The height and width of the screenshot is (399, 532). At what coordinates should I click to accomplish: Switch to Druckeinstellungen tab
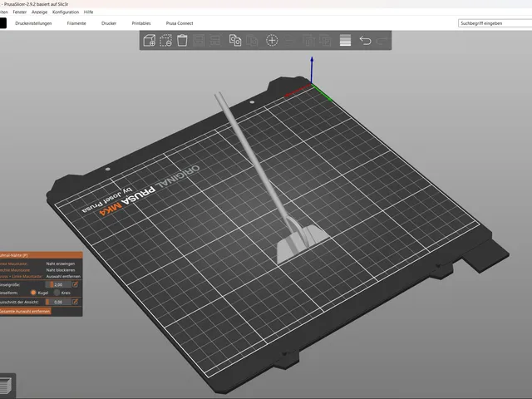(x=33, y=23)
